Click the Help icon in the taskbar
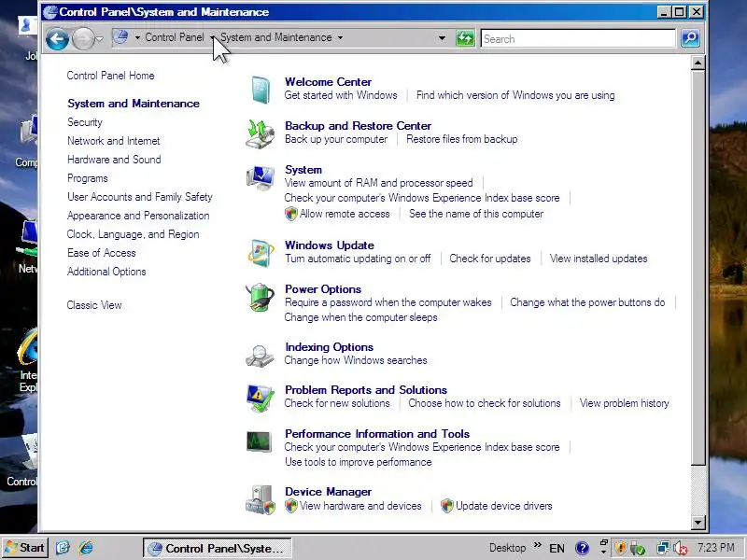Image resolution: width=747 pixels, height=560 pixels. pyautogui.click(x=582, y=548)
